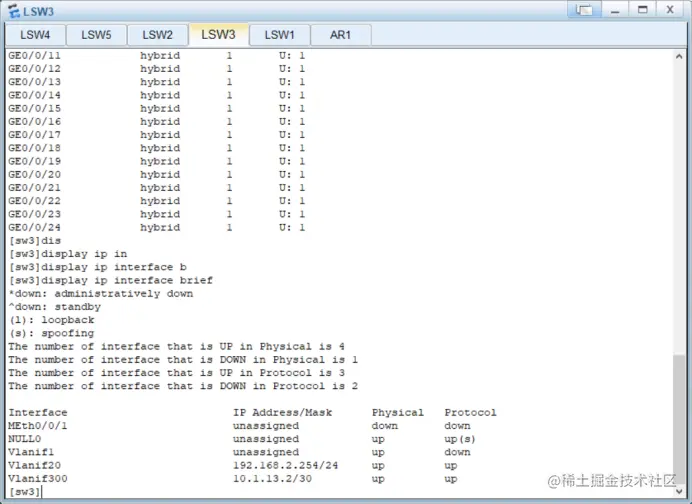Click the GE0/0/16 interface name
The image size is (692, 504).
coord(34,122)
